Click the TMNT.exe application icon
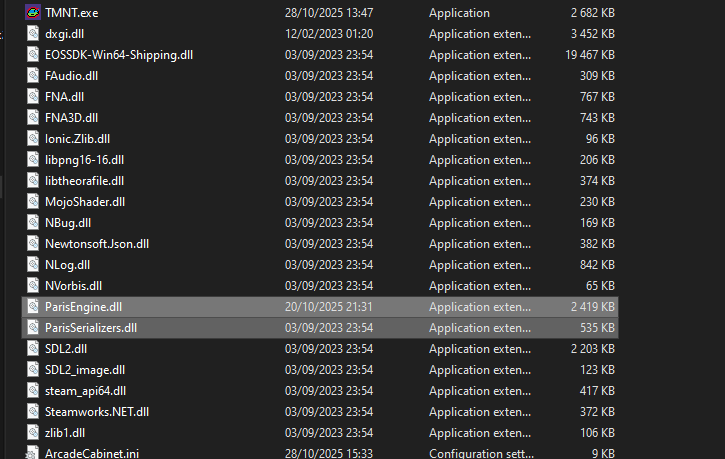Viewport: 725px width, 459px height. [x=33, y=13]
